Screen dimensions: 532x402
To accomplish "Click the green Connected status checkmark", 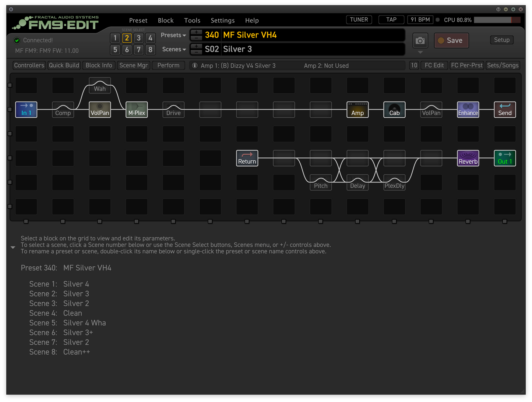I will [17, 40].
